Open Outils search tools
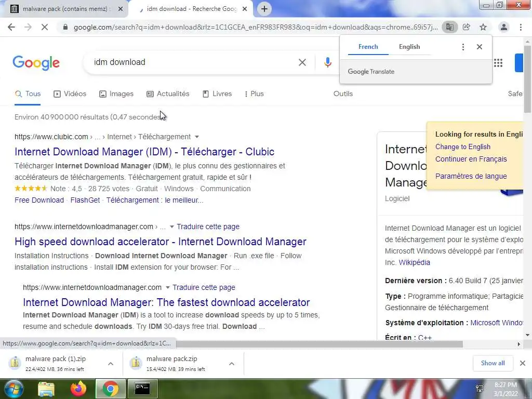This screenshot has height=399, width=532. (343, 94)
